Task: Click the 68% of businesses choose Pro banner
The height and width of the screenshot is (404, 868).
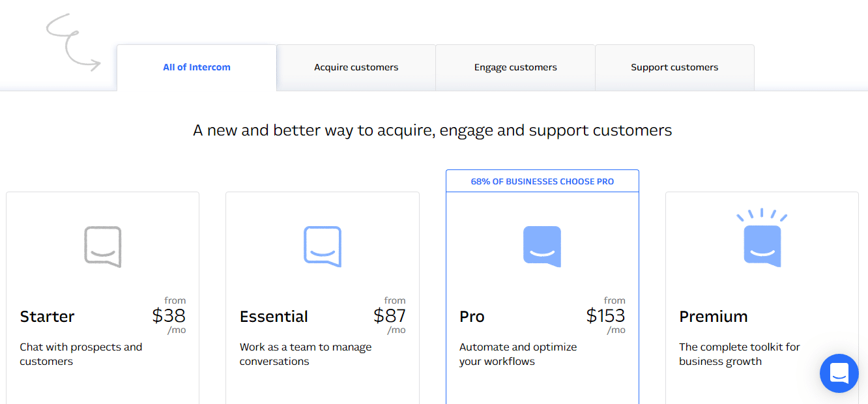Action: tap(542, 181)
